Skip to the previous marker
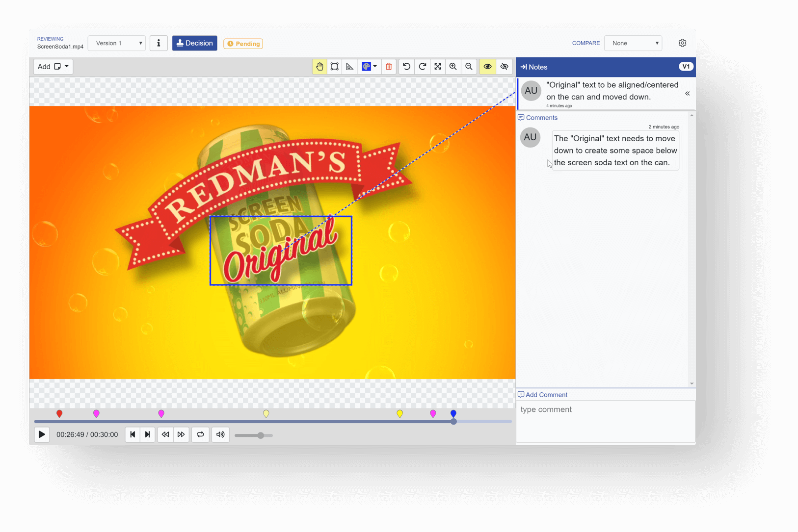The image size is (798, 532). 133,435
